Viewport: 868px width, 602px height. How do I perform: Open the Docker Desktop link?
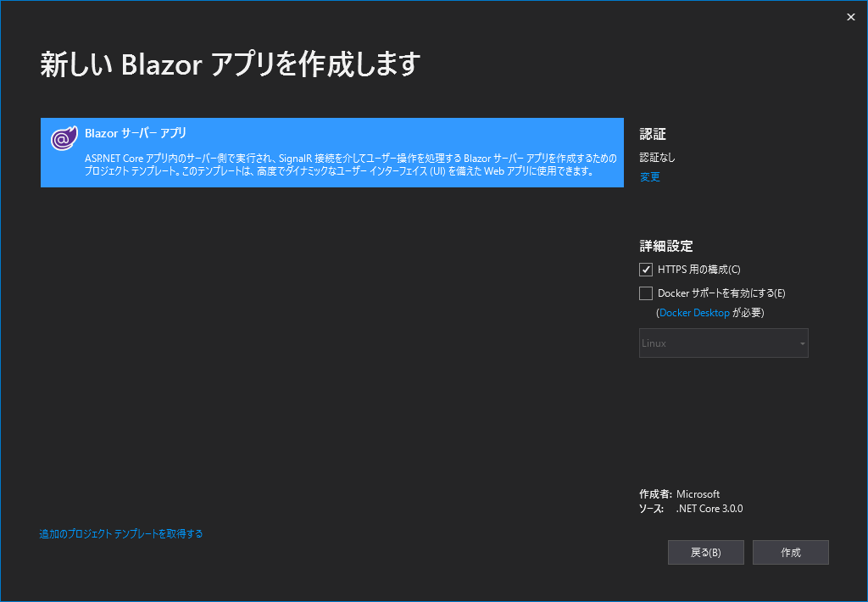click(694, 313)
